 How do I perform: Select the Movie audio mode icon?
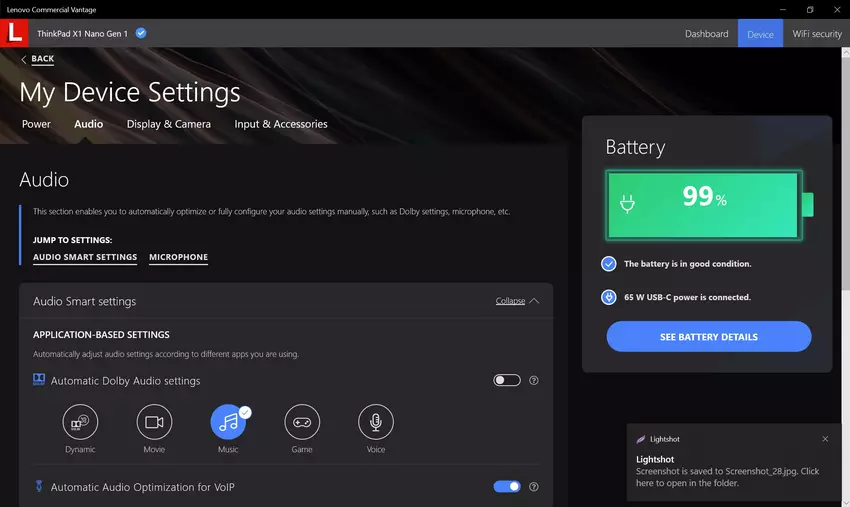154,423
